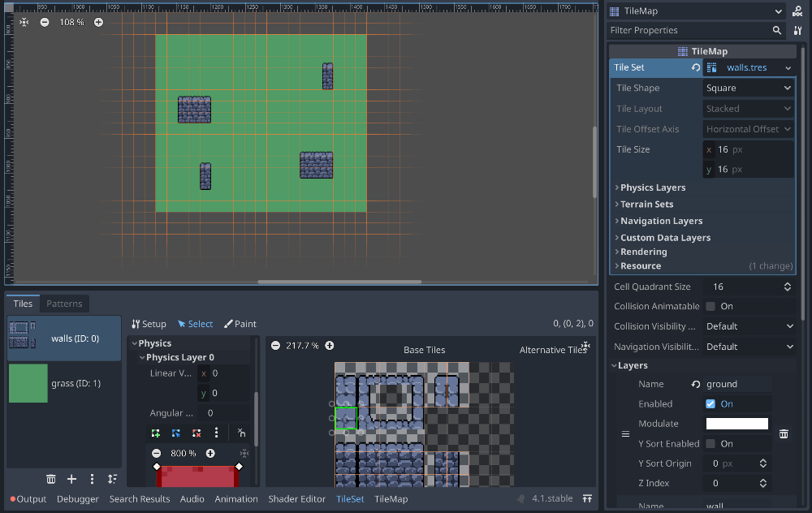Expand the Terrain Sets section
Screen dimensions: 812x513
[x=646, y=205]
